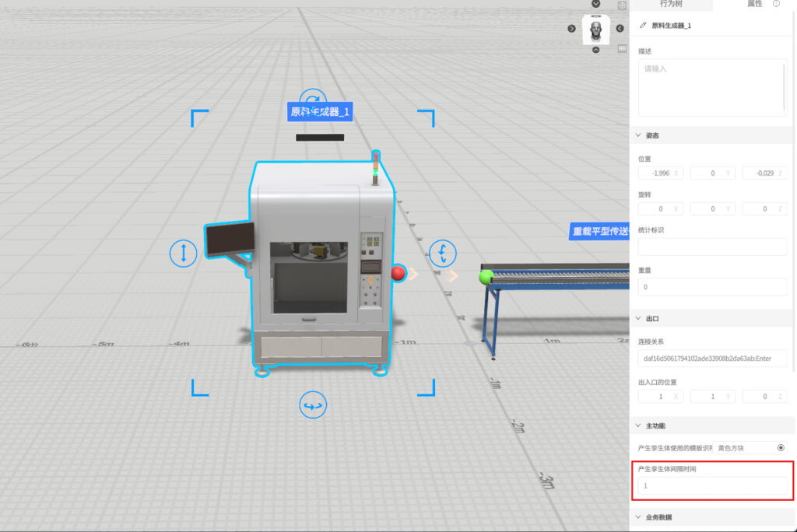This screenshot has width=797, height=532.
Task: Edit the 出入口的位置 Y field
Action: [712, 397]
